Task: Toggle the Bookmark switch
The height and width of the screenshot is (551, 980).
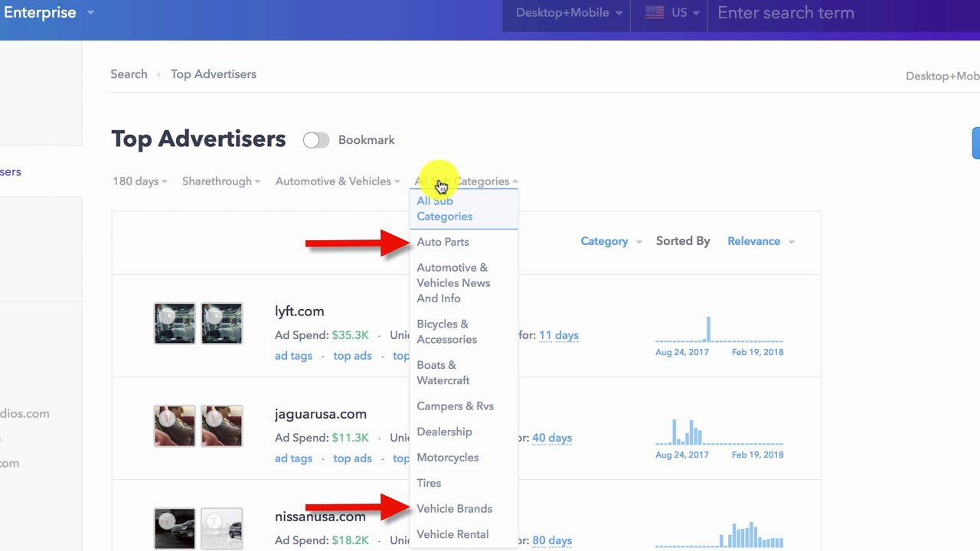Action: (x=316, y=140)
